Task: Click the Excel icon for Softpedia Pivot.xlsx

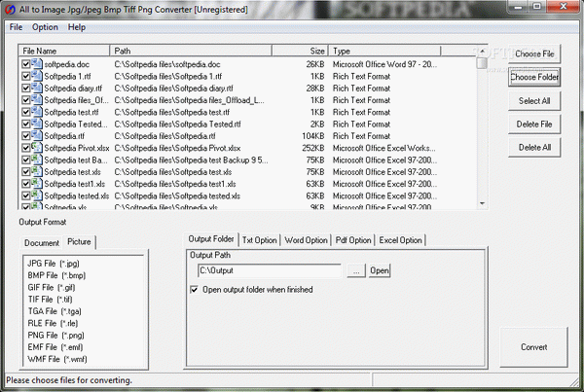Action: coord(37,148)
